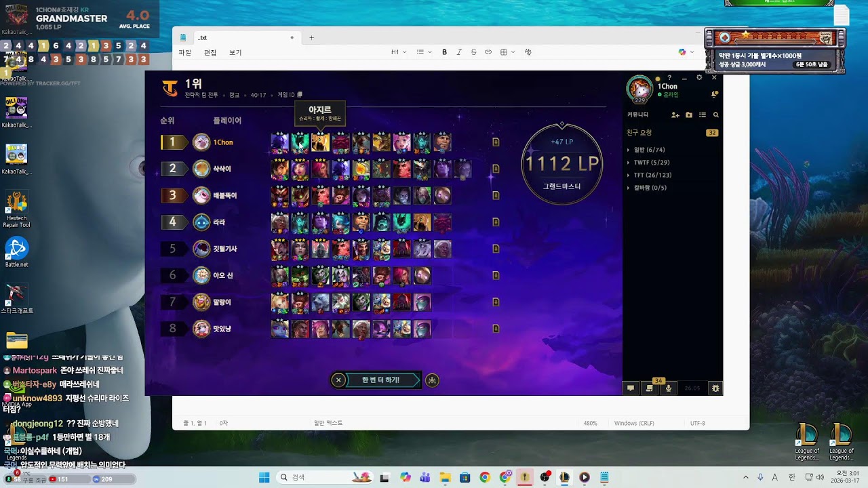Open match details icon for player 아오 신
Screen dimensions: 868x488
point(496,275)
